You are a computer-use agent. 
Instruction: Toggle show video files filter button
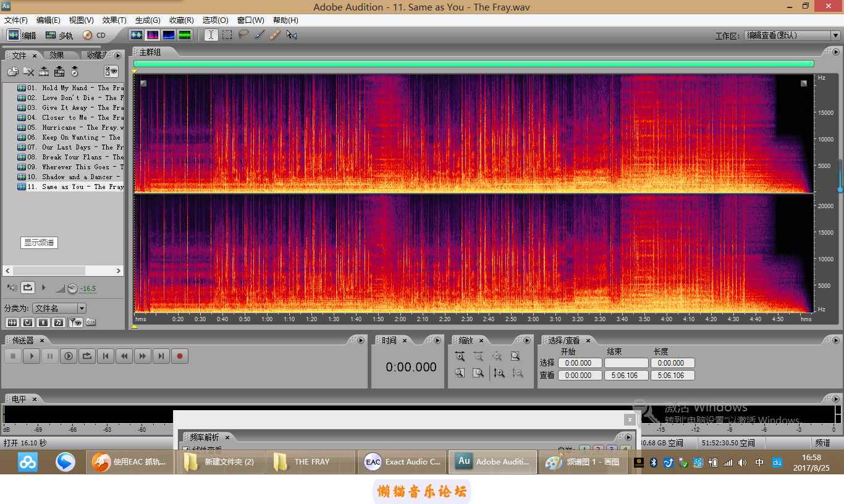pyautogui.click(x=43, y=322)
